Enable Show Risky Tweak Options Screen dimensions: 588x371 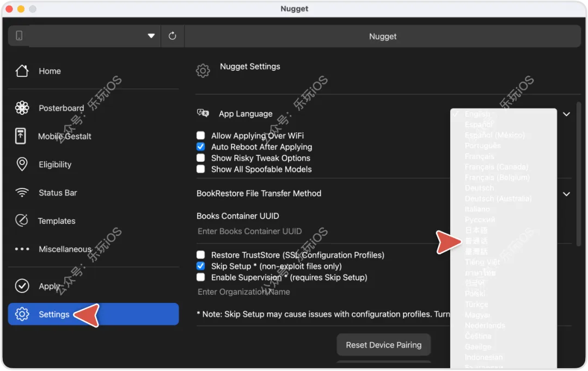pyautogui.click(x=200, y=158)
